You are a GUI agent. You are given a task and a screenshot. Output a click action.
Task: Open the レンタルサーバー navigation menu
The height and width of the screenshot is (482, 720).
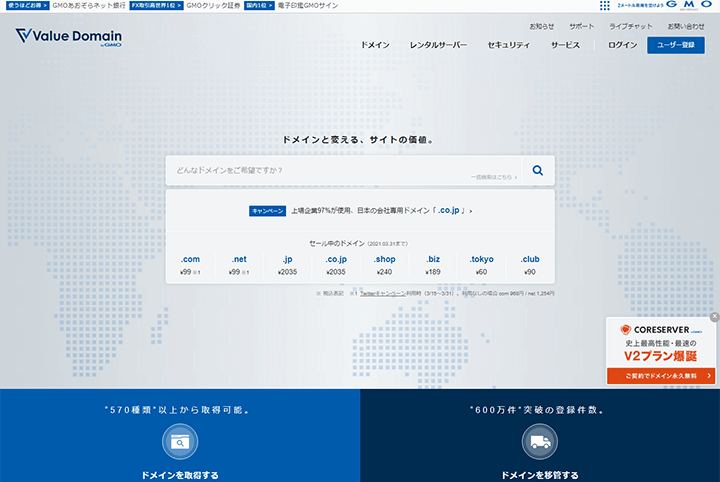[438, 46]
